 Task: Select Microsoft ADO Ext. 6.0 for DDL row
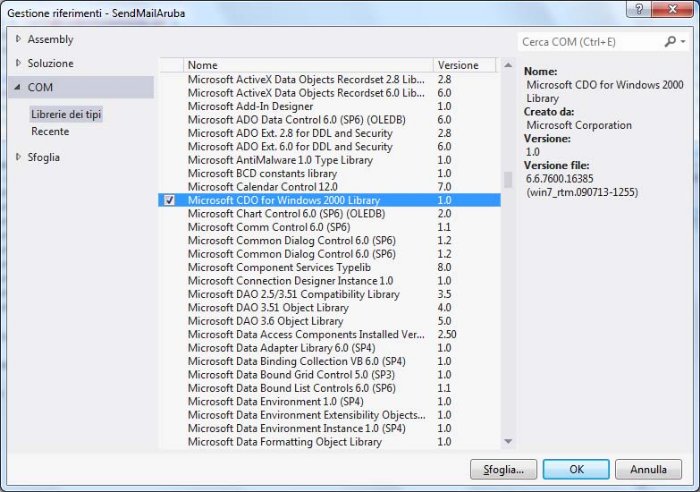tap(329, 146)
